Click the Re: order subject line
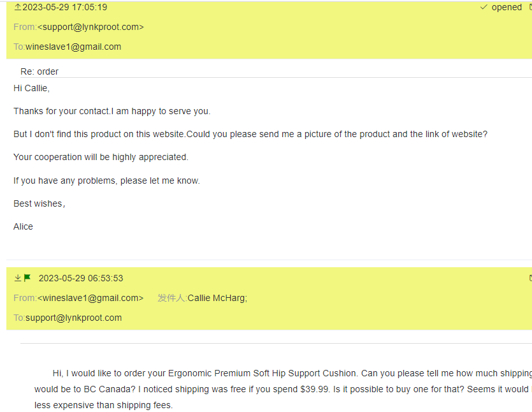Image resolution: width=532 pixels, height=412 pixels. 40,71
